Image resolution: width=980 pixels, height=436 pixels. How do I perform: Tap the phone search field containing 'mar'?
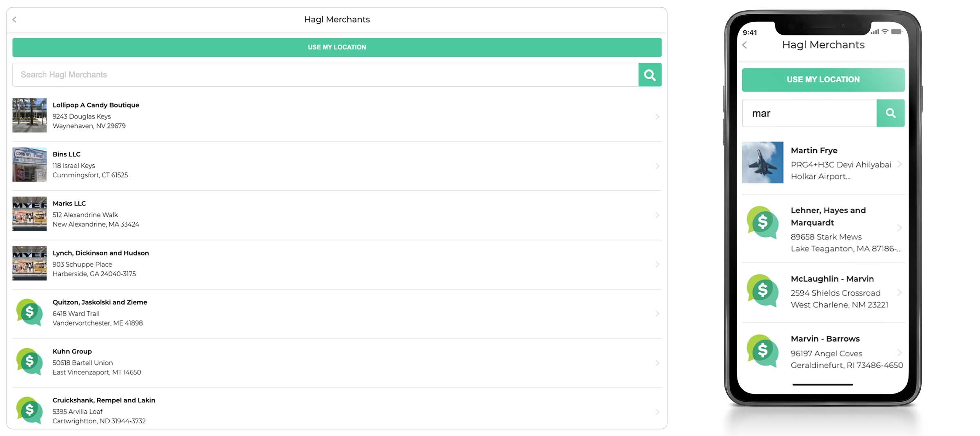(809, 113)
